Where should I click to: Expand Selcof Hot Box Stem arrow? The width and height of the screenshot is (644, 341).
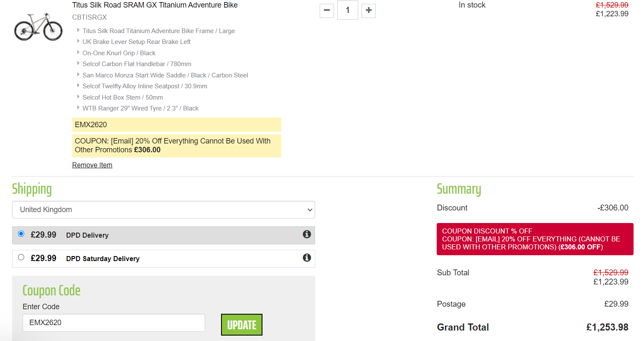pyautogui.click(x=78, y=97)
